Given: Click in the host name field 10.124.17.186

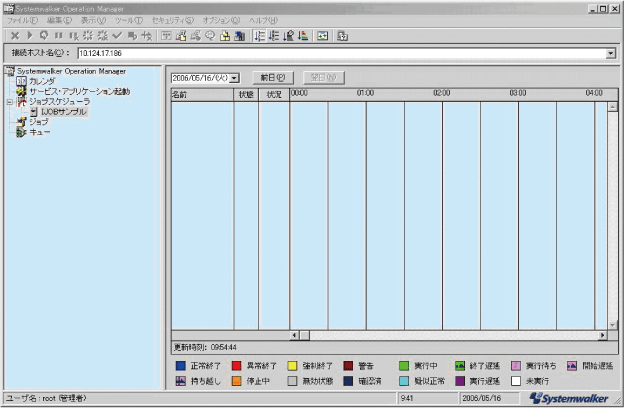Looking at the screenshot, I should 341,53.
